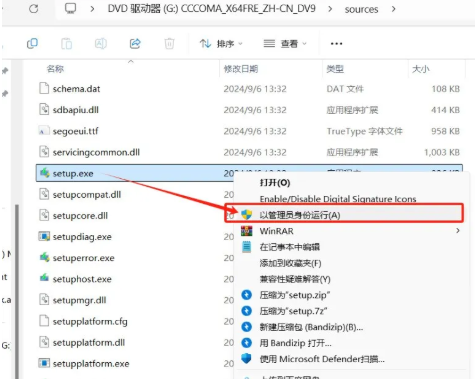Expand the WinRAR submenu arrow
The width and height of the screenshot is (475, 379).
[458, 231]
